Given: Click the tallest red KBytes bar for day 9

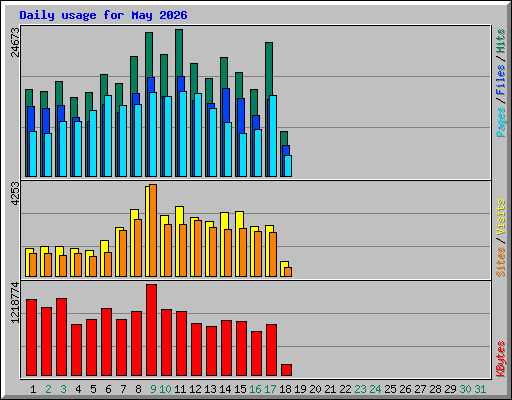Looking at the screenshot, I should (151, 330).
